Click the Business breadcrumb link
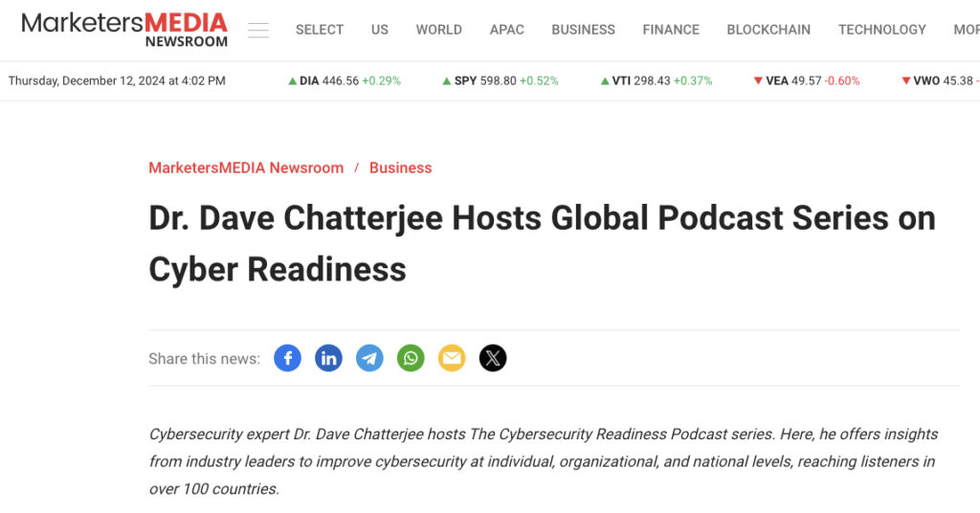This screenshot has width=980, height=513. (x=401, y=167)
